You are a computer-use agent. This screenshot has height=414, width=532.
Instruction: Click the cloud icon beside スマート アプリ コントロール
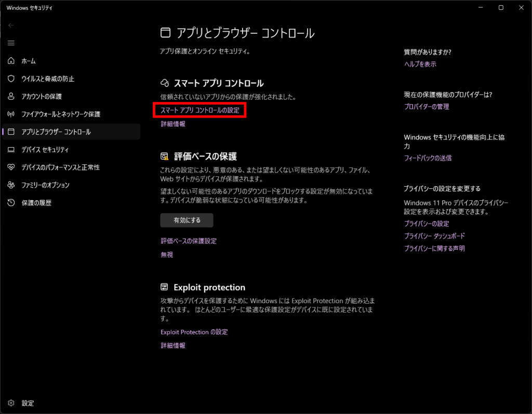point(165,83)
